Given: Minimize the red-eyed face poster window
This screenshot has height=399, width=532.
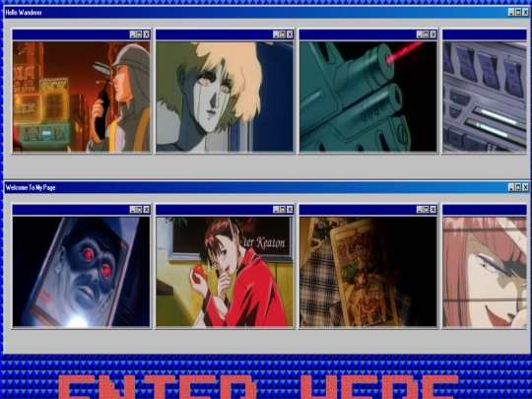Looking at the screenshot, I should click(x=132, y=209).
